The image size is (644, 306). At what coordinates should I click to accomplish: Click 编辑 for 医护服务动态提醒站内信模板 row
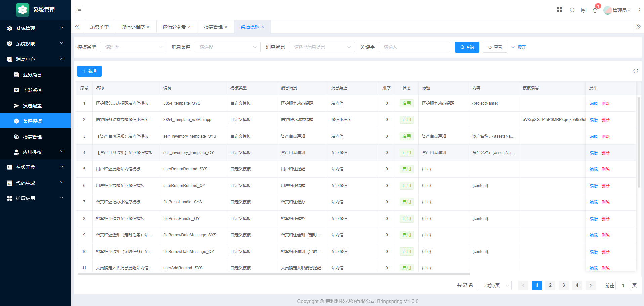click(x=593, y=104)
